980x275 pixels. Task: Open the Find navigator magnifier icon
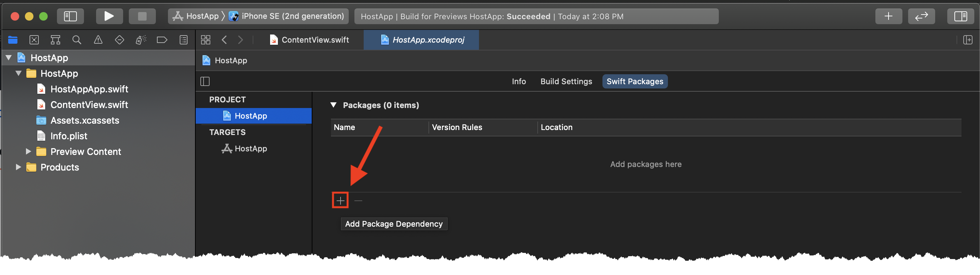(x=77, y=40)
